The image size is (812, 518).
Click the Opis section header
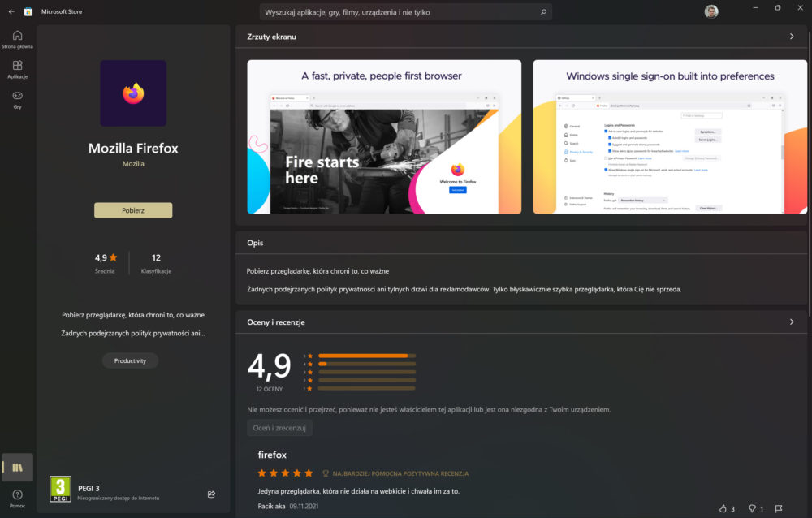coord(255,243)
